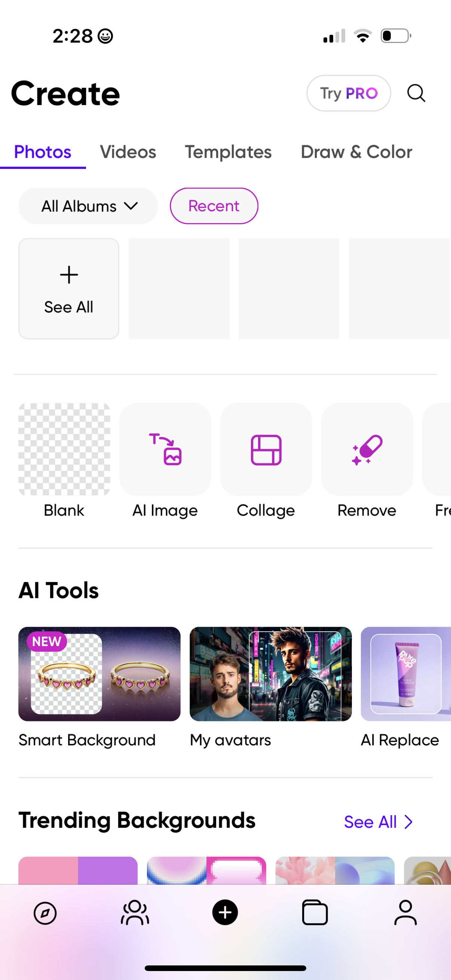Switch to the Templates tab
451x980 pixels.
(228, 152)
